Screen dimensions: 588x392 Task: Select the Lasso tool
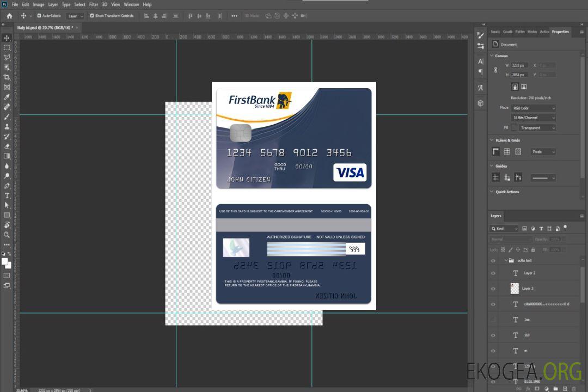click(7, 57)
